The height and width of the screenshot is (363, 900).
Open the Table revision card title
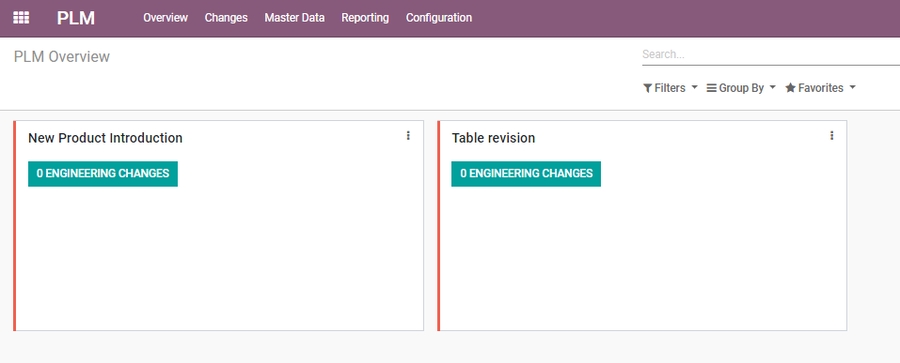pyautogui.click(x=493, y=138)
